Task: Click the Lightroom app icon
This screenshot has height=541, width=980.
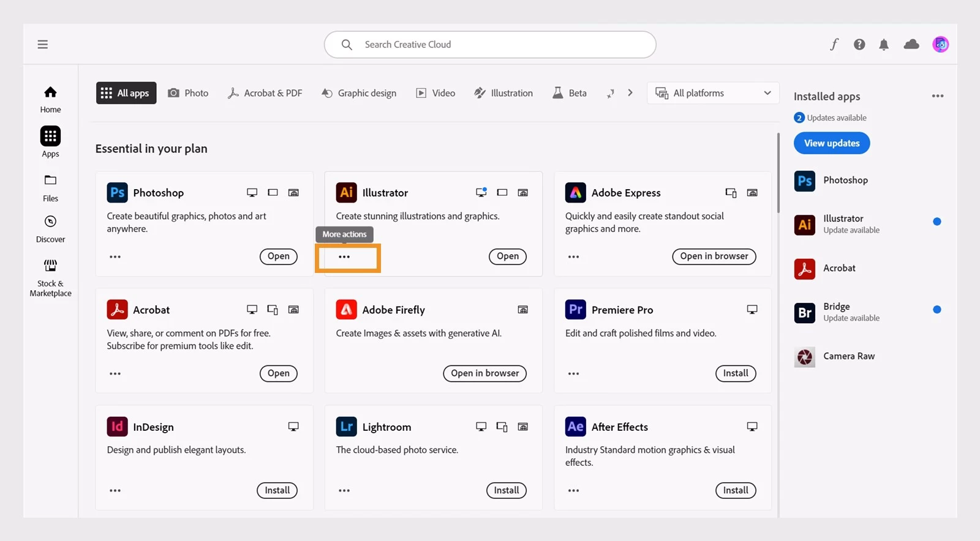Action: pos(346,427)
